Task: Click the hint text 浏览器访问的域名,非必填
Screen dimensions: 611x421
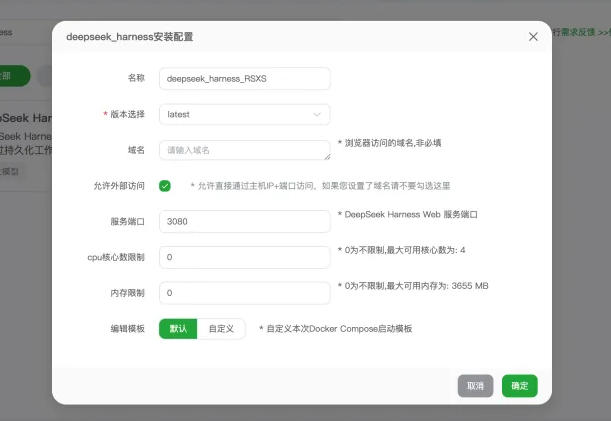Action: [390, 143]
